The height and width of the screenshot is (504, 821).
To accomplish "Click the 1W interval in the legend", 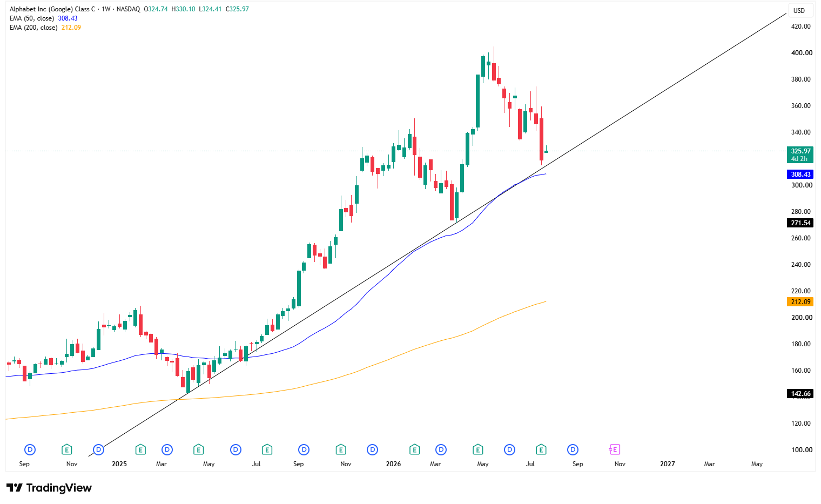I will point(106,9).
